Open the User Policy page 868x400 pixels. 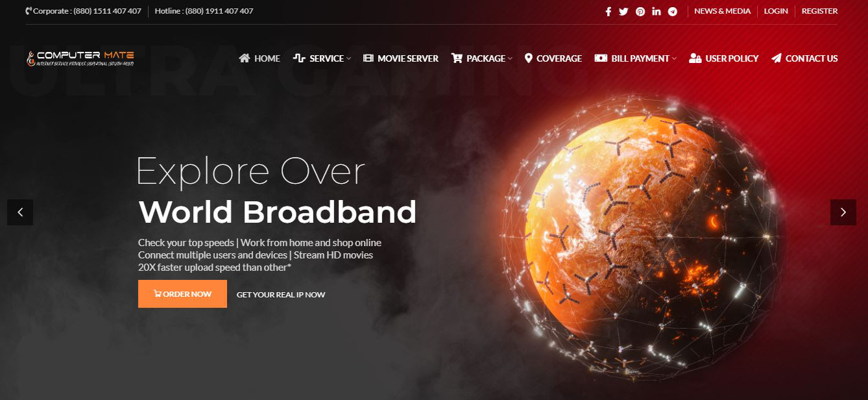[x=723, y=58]
